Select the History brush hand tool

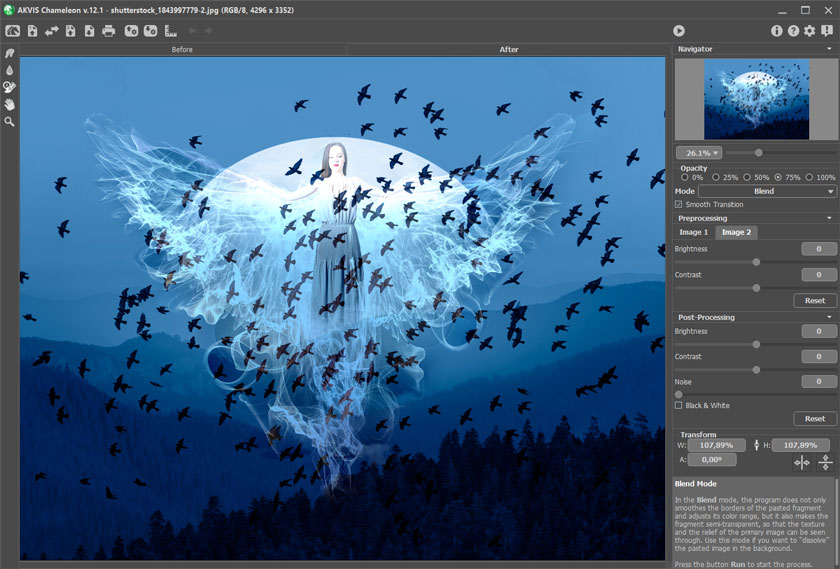click(x=9, y=87)
